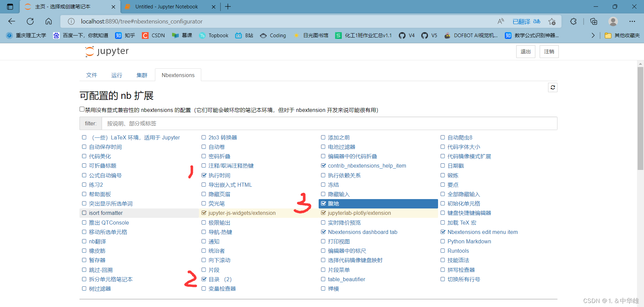Screen dimensions: 644x307
Task: Switch to the 集群 tab
Action: tap(142, 75)
